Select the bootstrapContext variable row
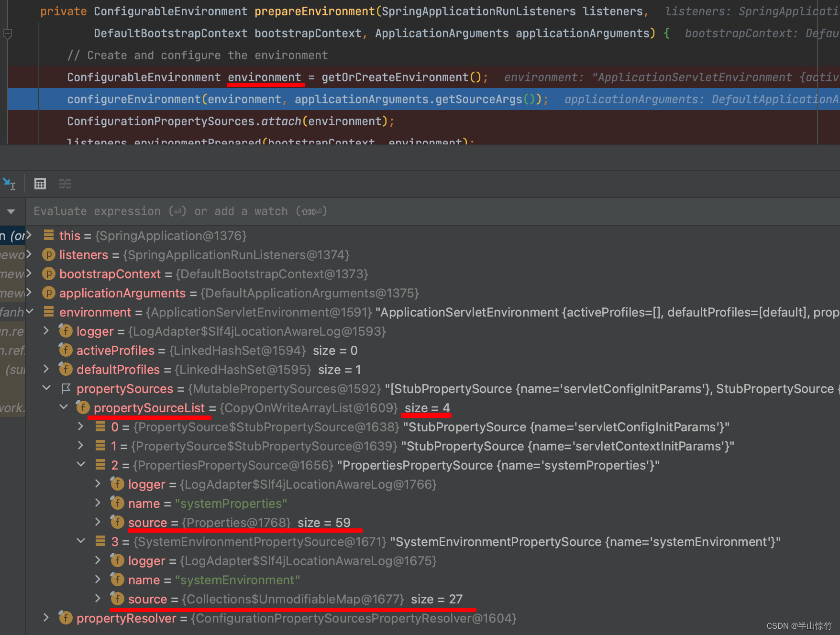The height and width of the screenshot is (635, 840). (433, 274)
